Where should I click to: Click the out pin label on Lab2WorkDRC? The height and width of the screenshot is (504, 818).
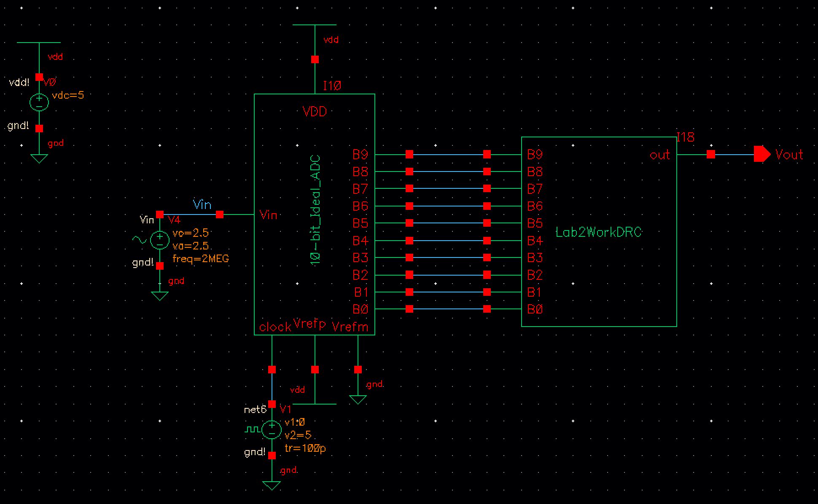tap(660, 155)
